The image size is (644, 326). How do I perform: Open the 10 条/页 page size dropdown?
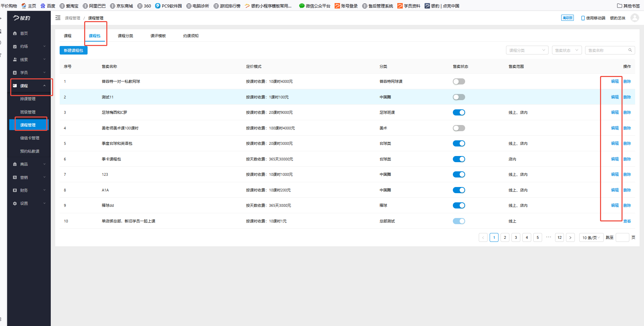coord(591,237)
